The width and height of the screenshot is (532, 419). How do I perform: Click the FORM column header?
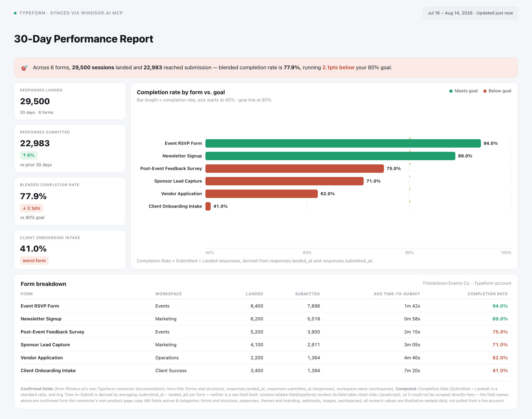click(27, 294)
